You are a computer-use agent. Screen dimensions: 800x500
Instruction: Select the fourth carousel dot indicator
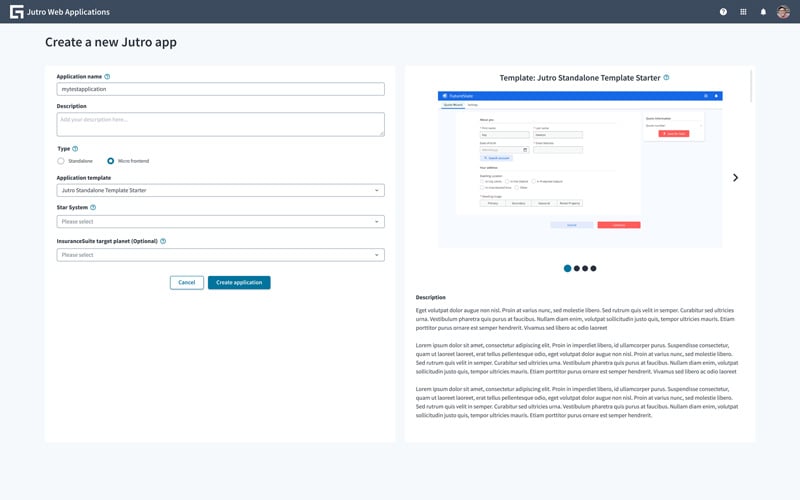(593, 268)
